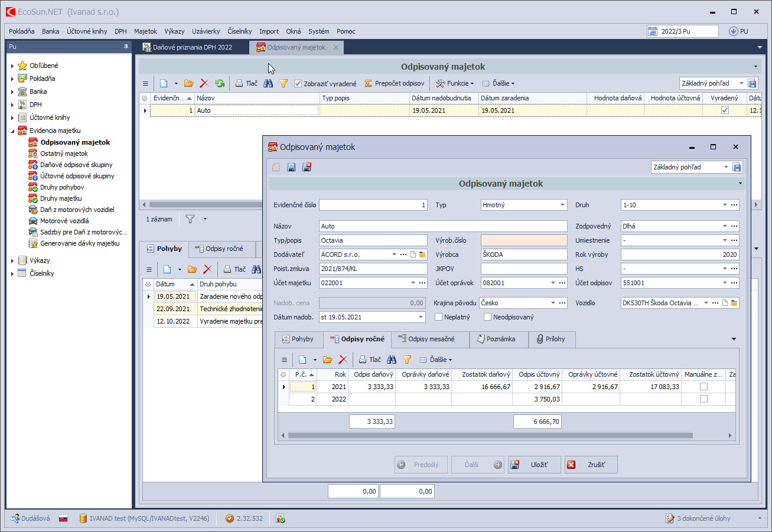This screenshot has height=532, width=772.
Task: Open the Funkcie dropdown menu
Action: pos(455,84)
